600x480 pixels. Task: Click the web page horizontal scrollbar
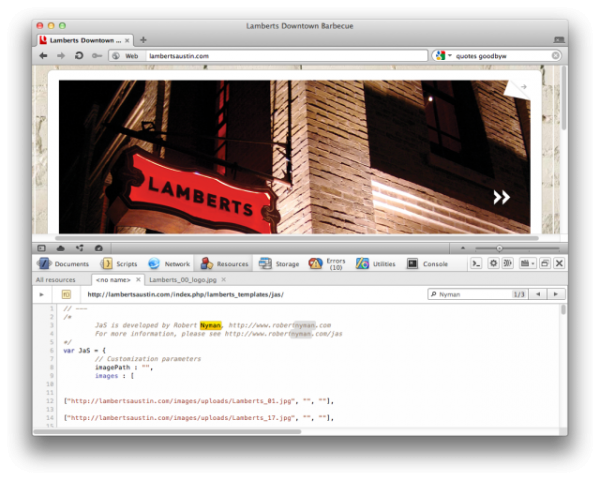297,238
